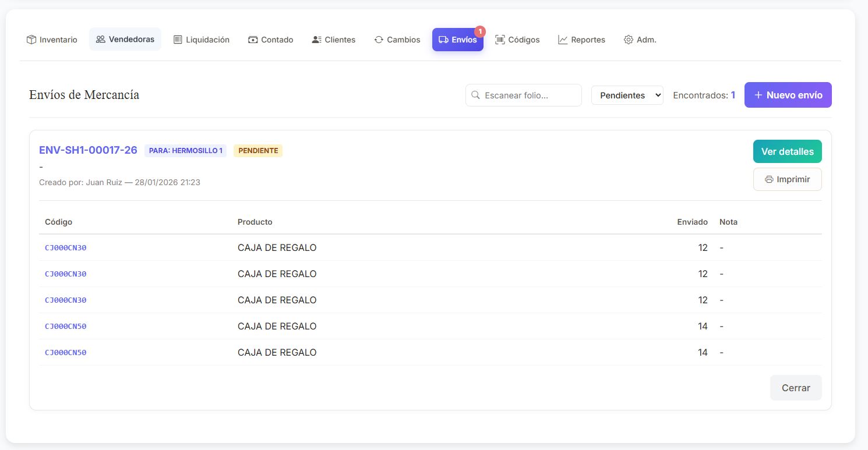Click the Vendedoras people icon

[101, 40]
